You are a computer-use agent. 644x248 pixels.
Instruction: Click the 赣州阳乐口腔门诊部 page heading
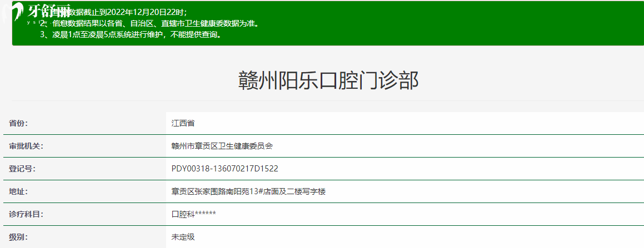tap(328, 81)
